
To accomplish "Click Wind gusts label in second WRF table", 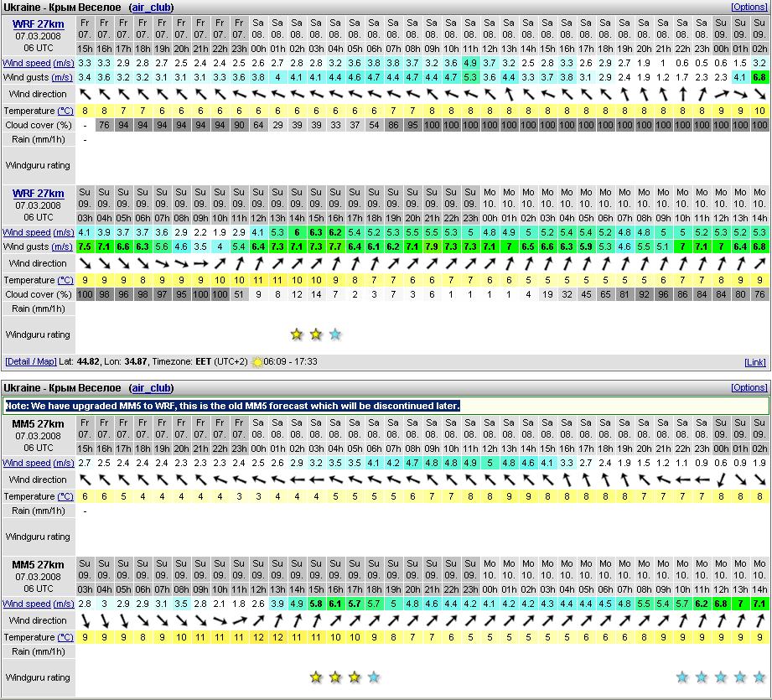I will (x=26, y=247).
